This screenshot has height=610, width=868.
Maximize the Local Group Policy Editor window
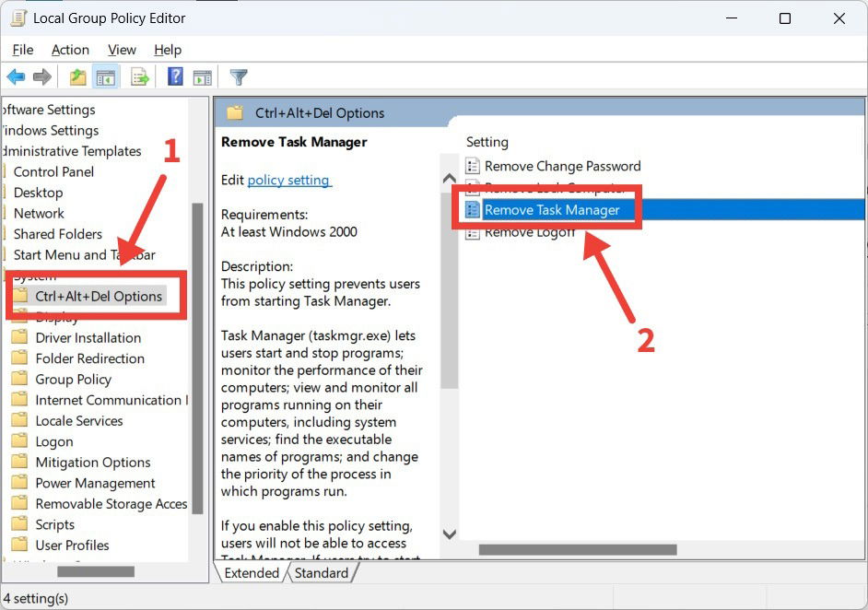pyautogui.click(x=785, y=18)
